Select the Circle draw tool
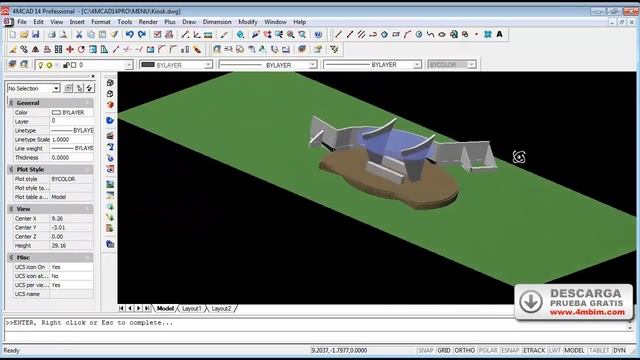Viewport: 640px width, 360px height. 419,35
